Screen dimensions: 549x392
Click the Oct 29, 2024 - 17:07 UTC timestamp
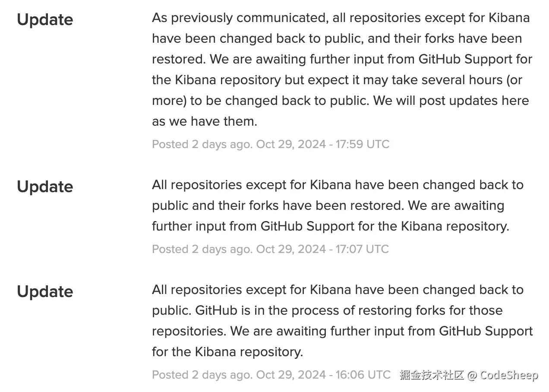point(322,249)
